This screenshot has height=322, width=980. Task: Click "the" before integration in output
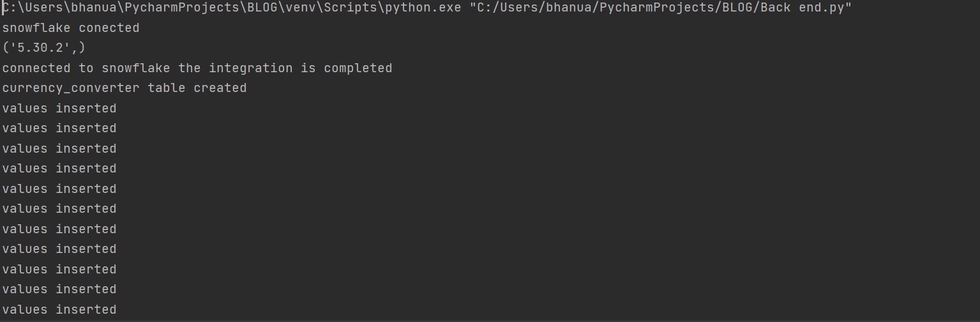pos(190,68)
